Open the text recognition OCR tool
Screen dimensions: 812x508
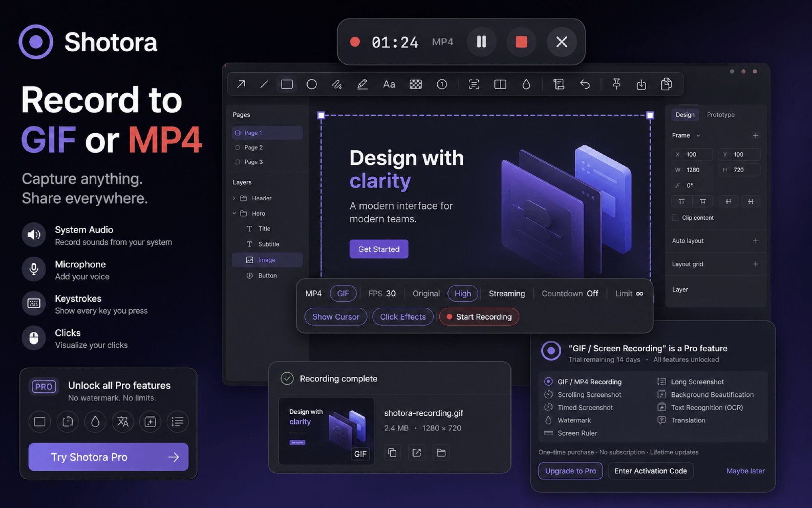pyautogui.click(x=474, y=84)
